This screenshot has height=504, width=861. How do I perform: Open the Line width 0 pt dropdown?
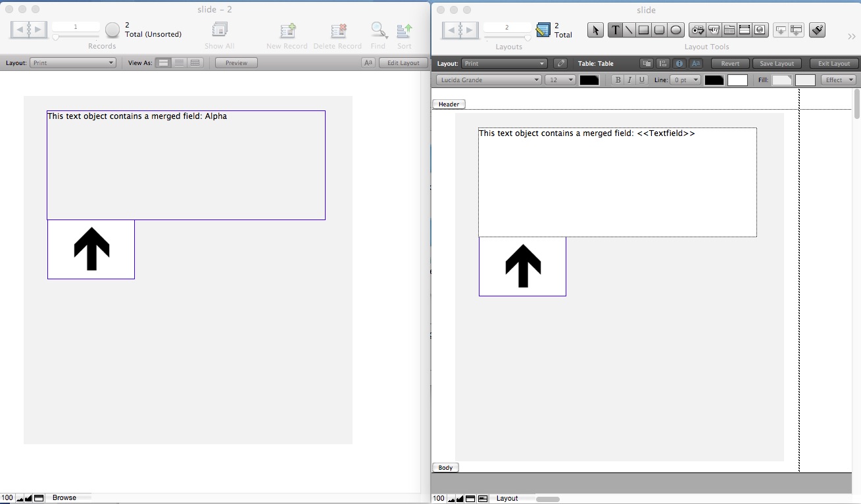coord(685,80)
